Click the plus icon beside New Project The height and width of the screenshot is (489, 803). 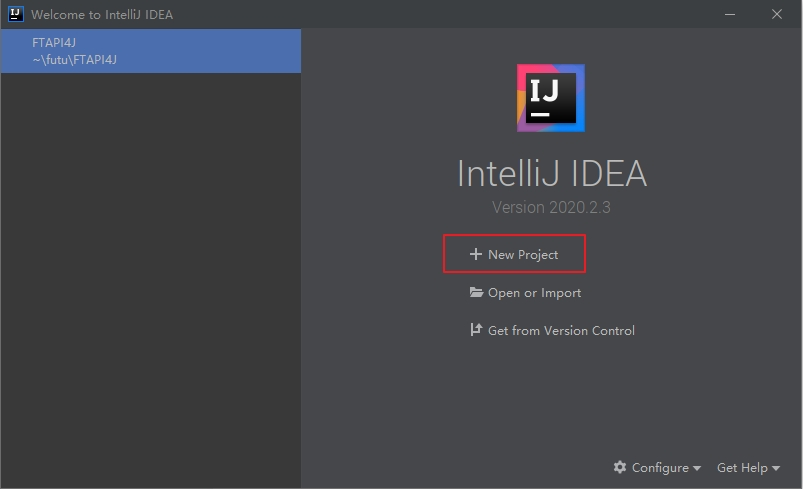tap(476, 255)
